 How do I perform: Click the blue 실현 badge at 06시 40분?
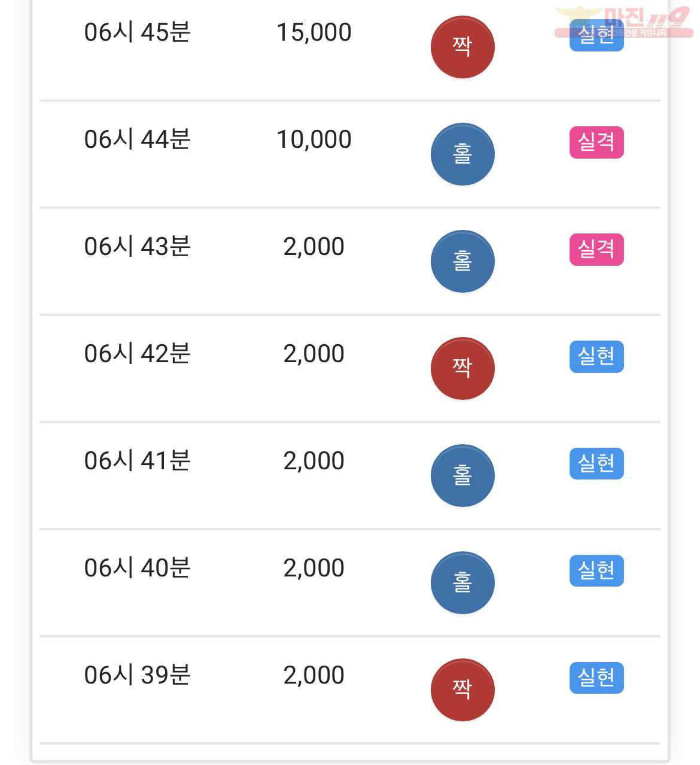coord(596,571)
